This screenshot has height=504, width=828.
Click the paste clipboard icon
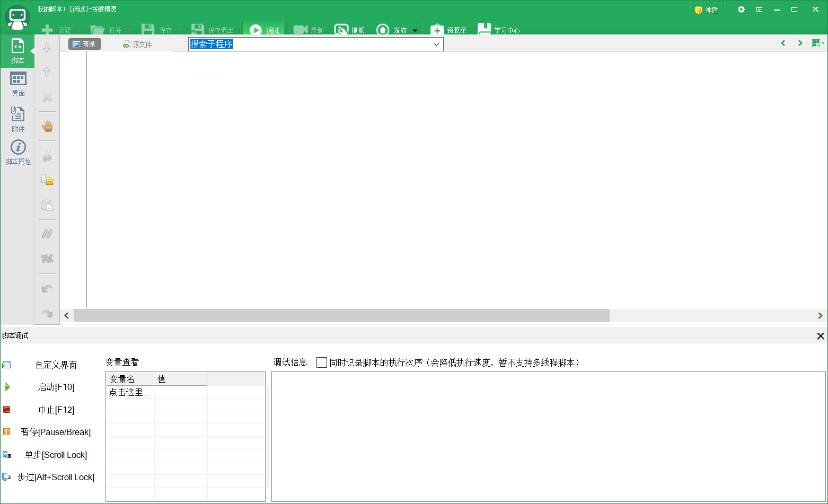pos(47,205)
